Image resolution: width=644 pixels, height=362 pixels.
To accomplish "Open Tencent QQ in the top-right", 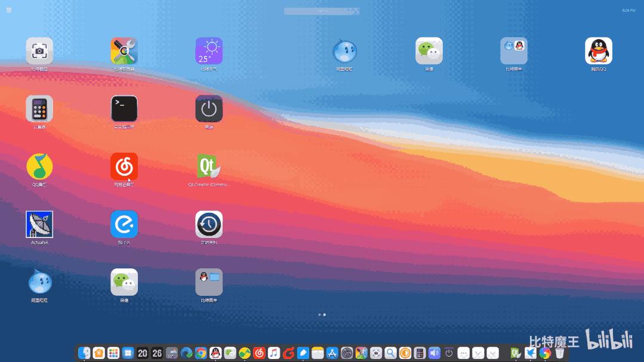I will tap(598, 51).
